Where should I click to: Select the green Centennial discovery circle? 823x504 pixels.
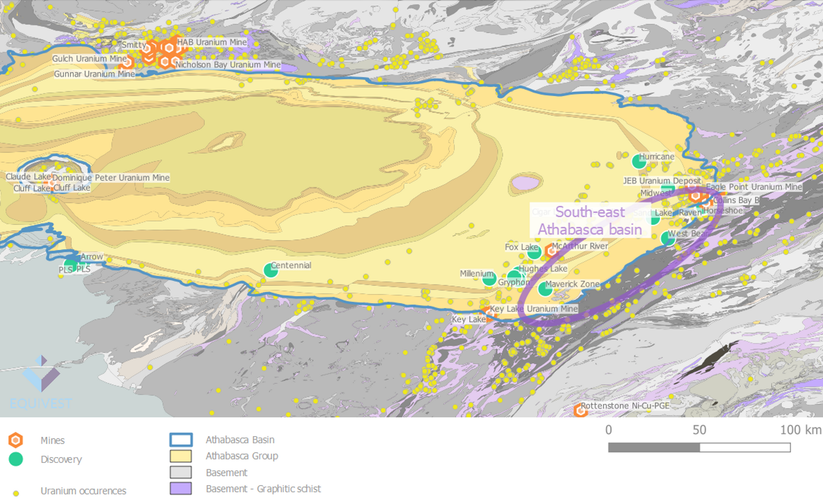click(271, 270)
